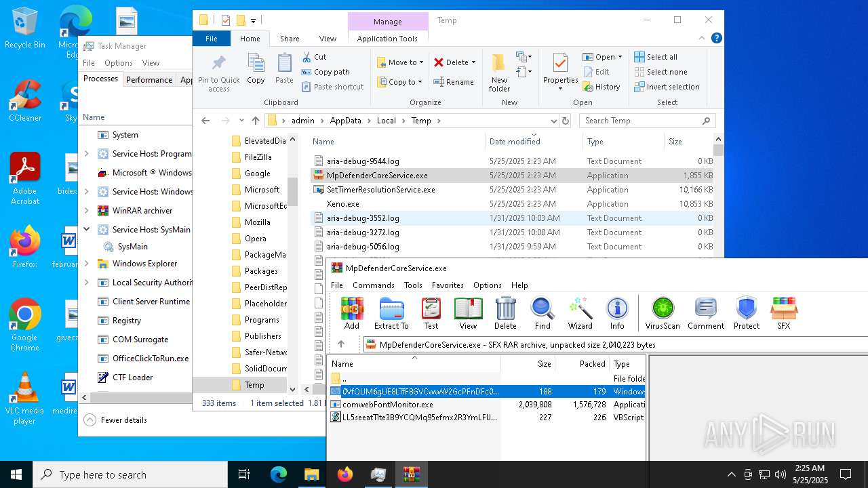Open the File tab in Explorer
Screen dimensions: 868x488
click(212, 39)
